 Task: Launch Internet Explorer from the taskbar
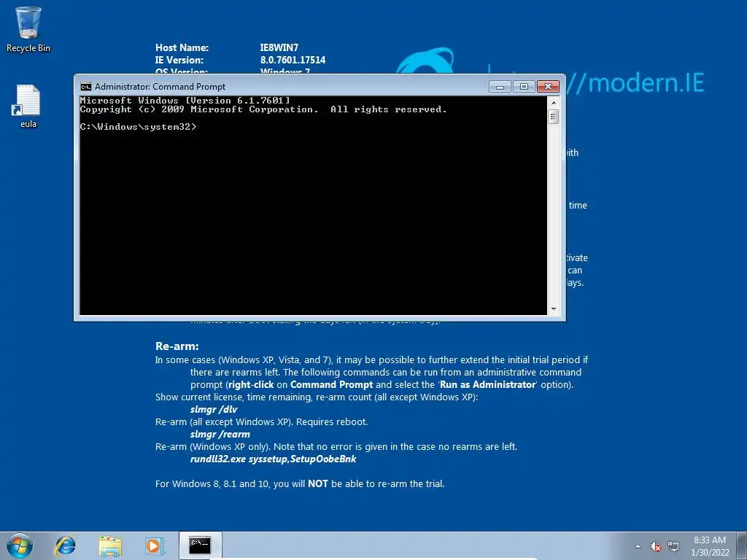(65, 545)
